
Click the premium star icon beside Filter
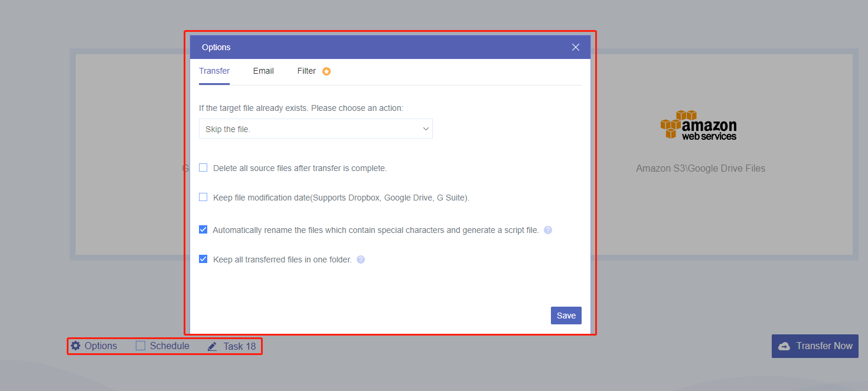(327, 71)
